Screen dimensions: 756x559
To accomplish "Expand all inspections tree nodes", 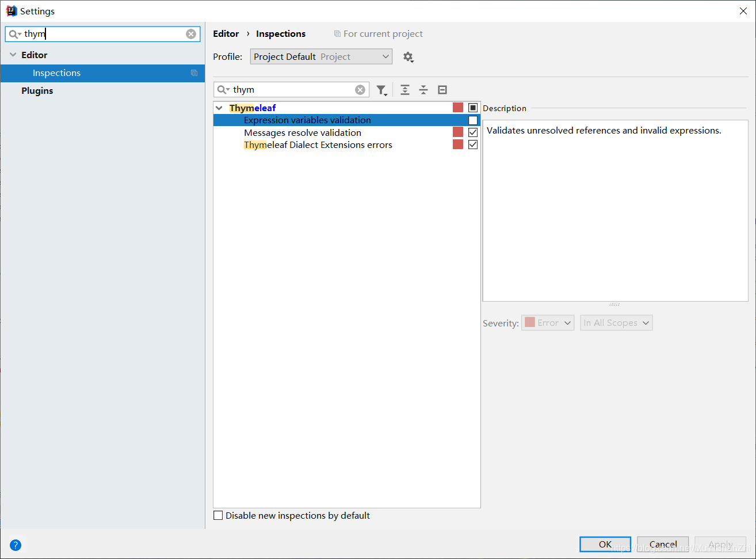I will tap(405, 90).
